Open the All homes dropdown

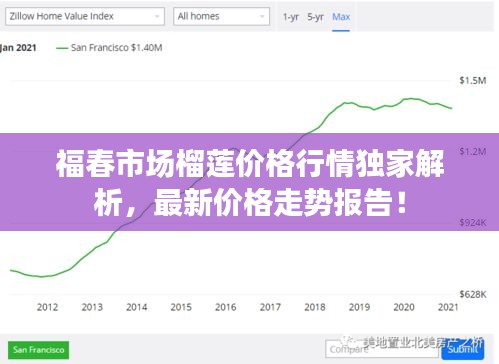point(221,16)
